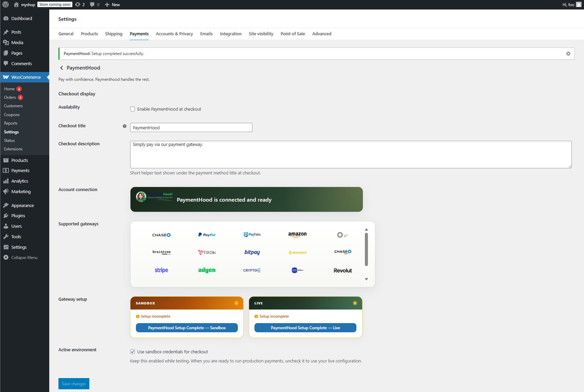The width and height of the screenshot is (584, 392).
Task: Click the Tools wrench icon
Action: (6, 237)
